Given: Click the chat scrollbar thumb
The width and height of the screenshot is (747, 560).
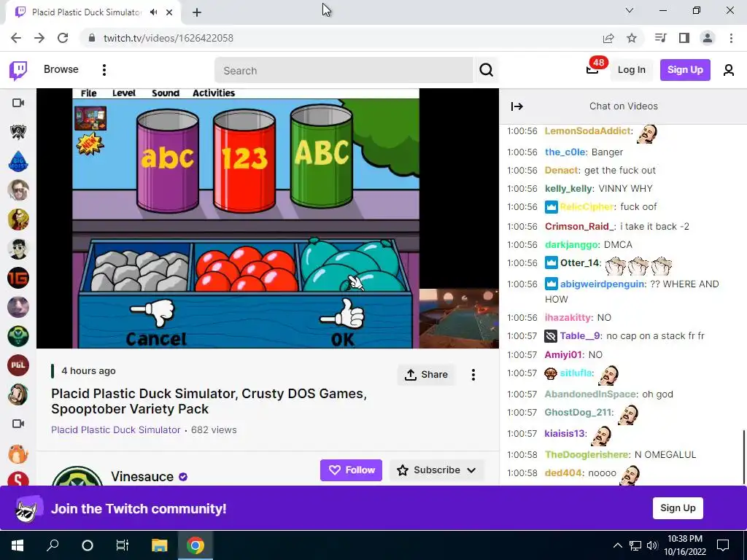Looking at the screenshot, I should pyautogui.click(x=743, y=456).
